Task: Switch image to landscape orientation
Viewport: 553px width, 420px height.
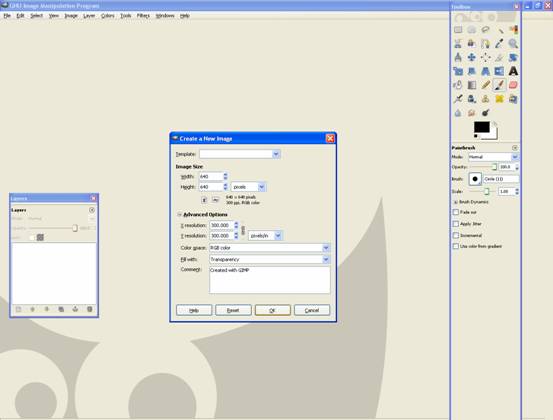Action: coord(215,200)
